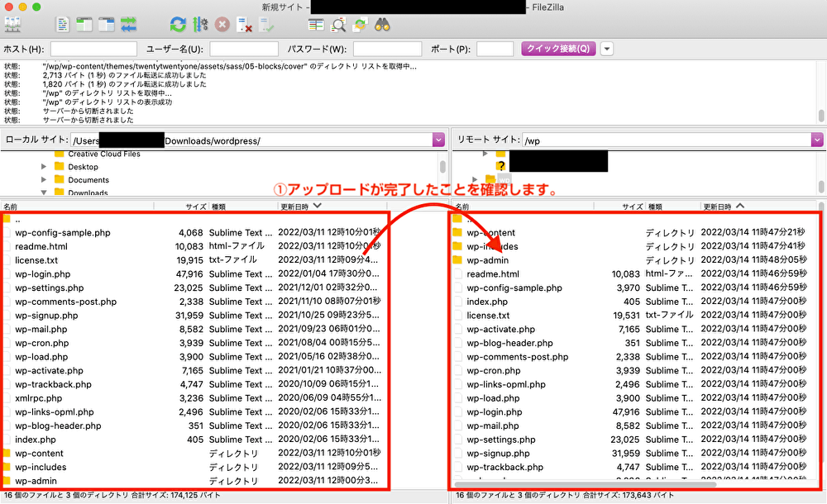
Task: Open the directory listing filters icon
Action: coord(316,25)
